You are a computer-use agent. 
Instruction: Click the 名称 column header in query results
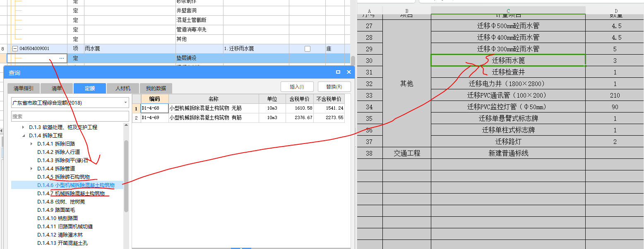pyautogui.click(x=214, y=99)
